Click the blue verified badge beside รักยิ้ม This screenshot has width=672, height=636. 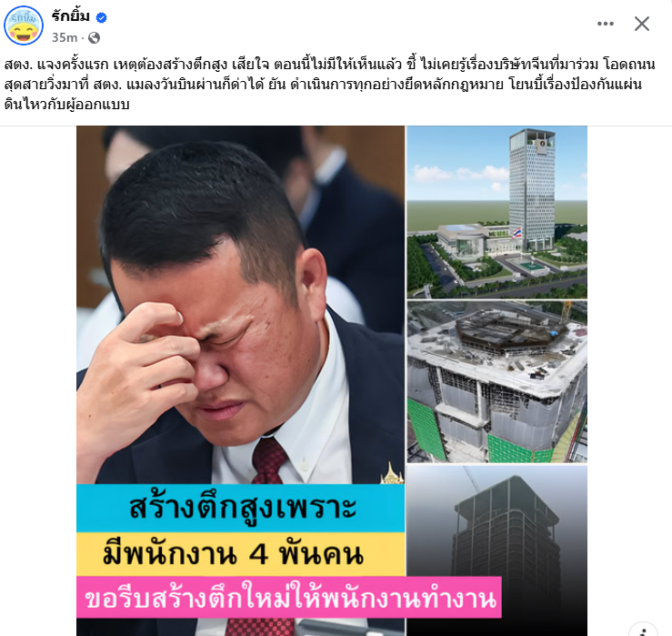pyautogui.click(x=101, y=17)
